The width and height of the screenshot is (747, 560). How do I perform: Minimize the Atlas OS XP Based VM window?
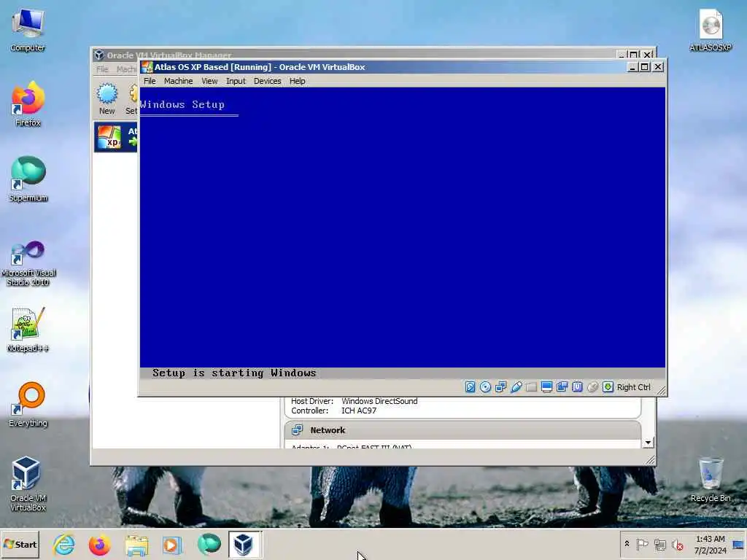coord(632,67)
